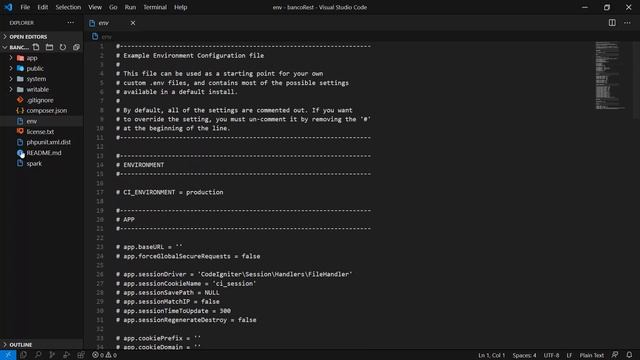
Task: Open errors and warnings problems indicator
Action: coord(104,355)
